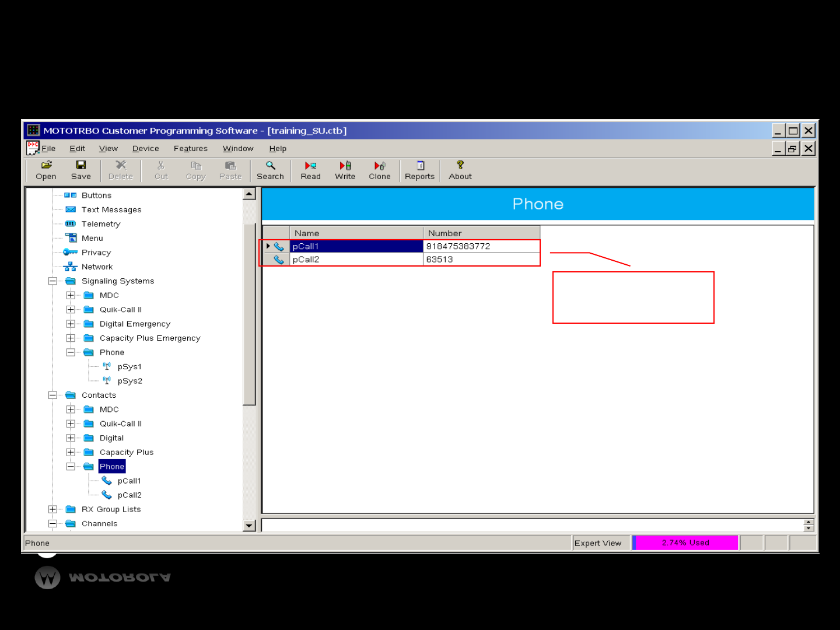Click the greyed Paste toolbar button
Image resolution: width=840 pixels, height=630 pixels.
230,170
